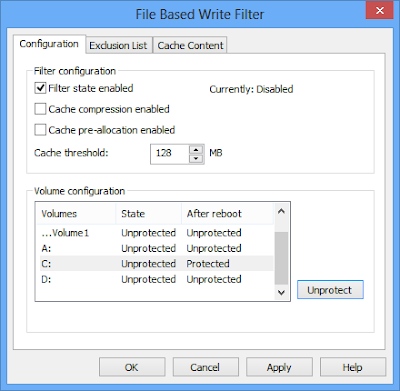400x391 pixels.
Task: Click the Apply button
Action: (279, 367)
